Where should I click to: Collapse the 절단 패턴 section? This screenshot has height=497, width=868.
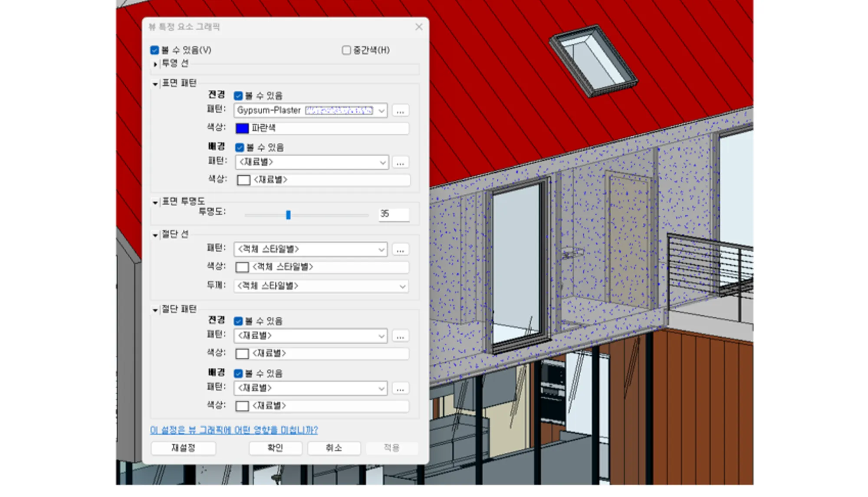point(155,310)
